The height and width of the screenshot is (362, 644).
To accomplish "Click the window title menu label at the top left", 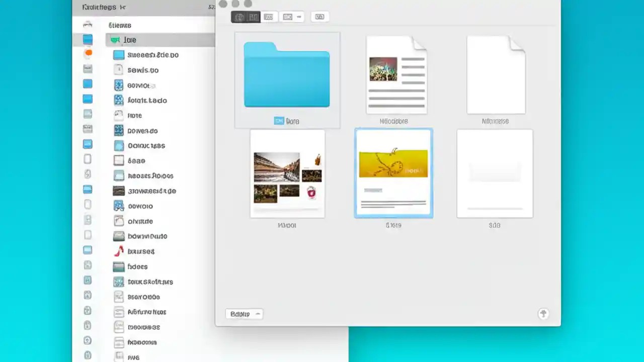I will [99, 7].
